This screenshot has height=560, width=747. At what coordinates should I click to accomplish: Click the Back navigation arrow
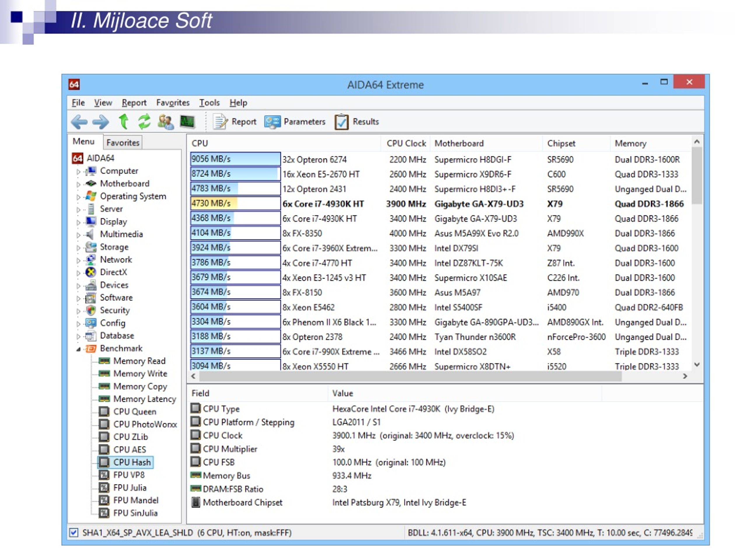coord(79,122)
